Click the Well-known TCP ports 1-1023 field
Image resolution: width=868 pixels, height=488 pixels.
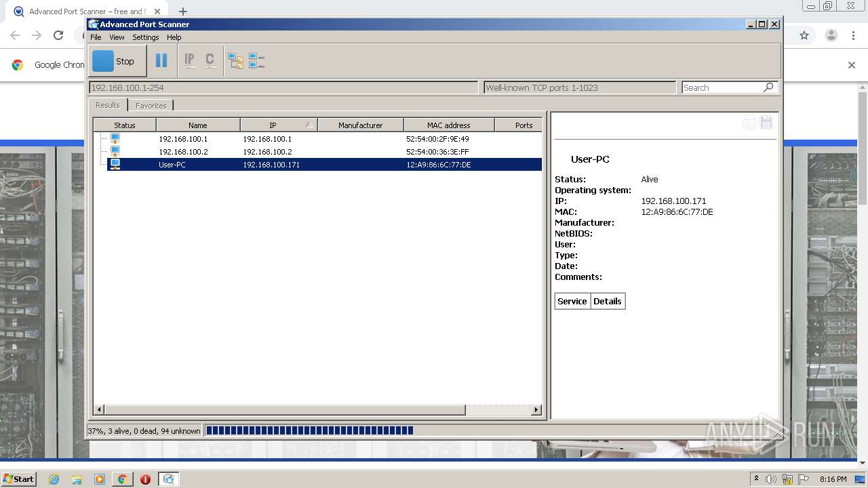(x=580, y=87)
